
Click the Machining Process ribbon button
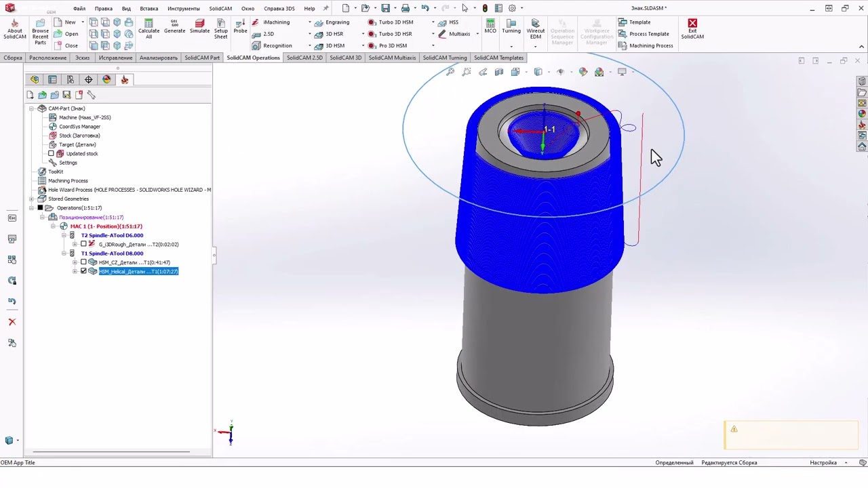coord(646,45)
